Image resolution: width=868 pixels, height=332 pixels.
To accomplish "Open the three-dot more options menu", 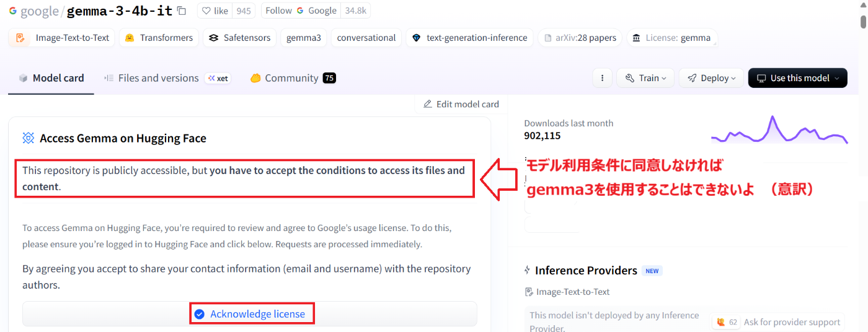I will pos(602,78).
